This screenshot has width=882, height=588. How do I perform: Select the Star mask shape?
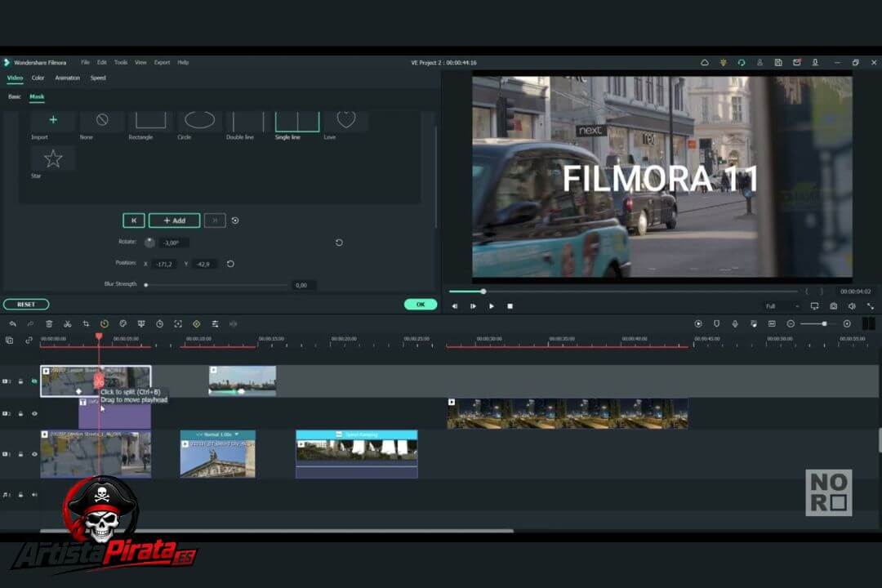tap(53, 159)
